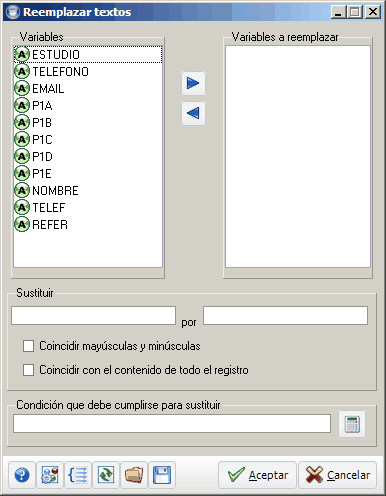Click the gears settings icon in the bottom toolbar
The image size is (386, 496).
(50, 475)
